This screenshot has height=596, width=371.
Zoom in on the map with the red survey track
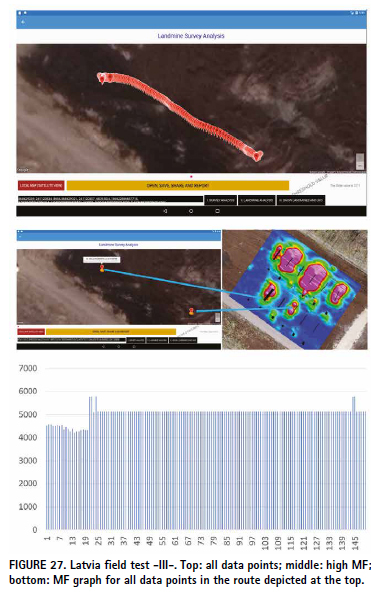point(360,158)
